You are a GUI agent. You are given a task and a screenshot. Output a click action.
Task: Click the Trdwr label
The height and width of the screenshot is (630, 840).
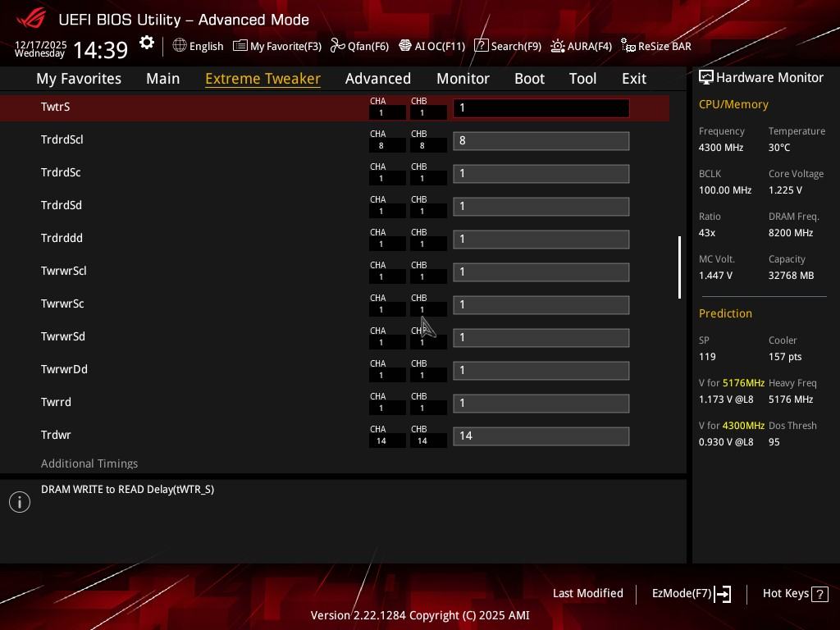click(x=56, y=435)
